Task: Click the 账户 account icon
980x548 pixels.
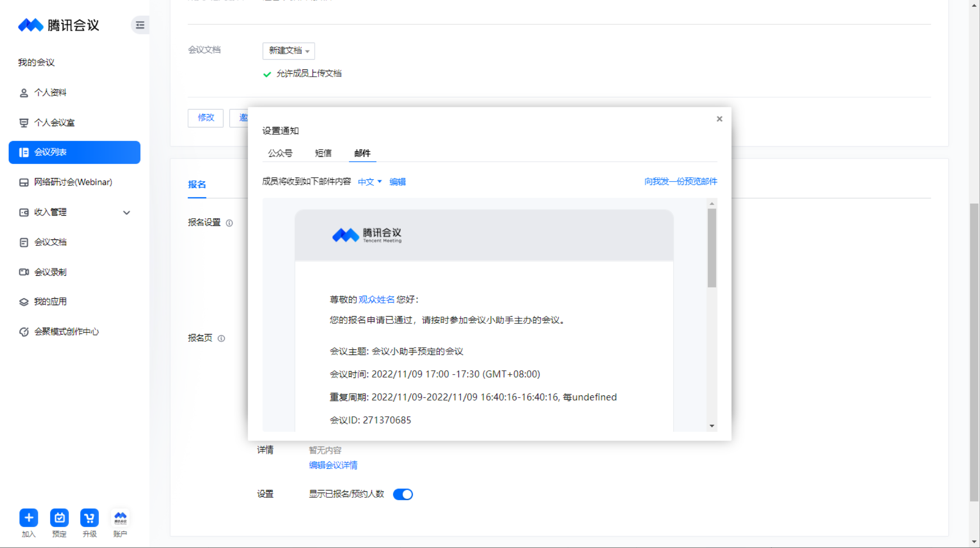Action: 120,518
